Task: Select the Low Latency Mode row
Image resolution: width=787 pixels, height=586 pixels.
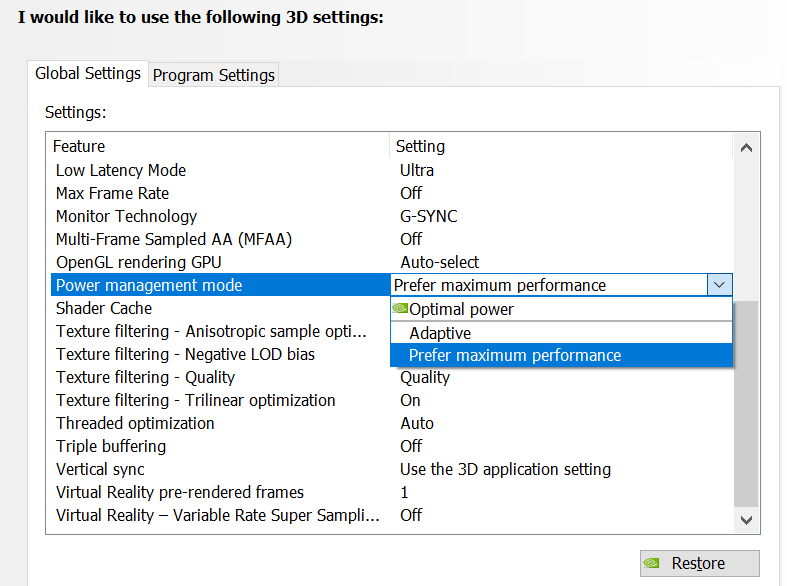Action: point(121,170)
